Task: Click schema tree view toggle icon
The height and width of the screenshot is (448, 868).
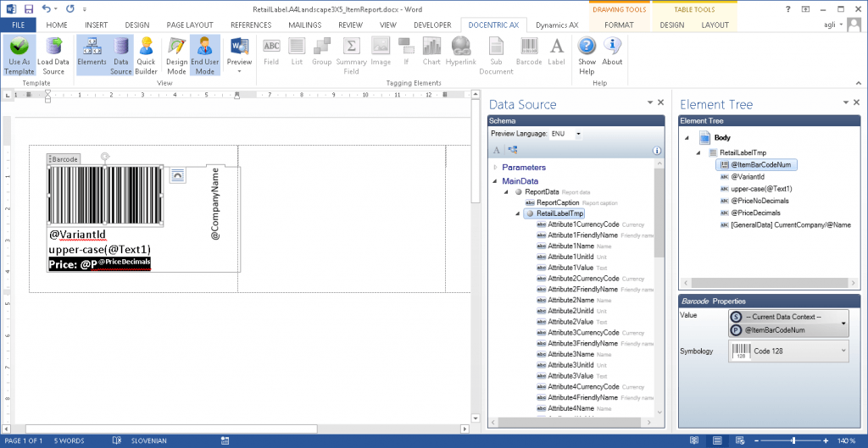Action: click(512, 150)
